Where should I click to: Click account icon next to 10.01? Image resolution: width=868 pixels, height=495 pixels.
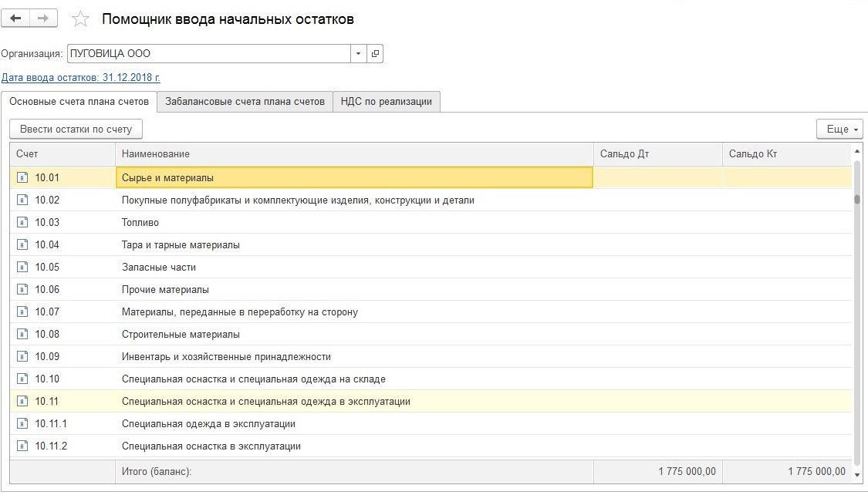(x=22, y=177)
